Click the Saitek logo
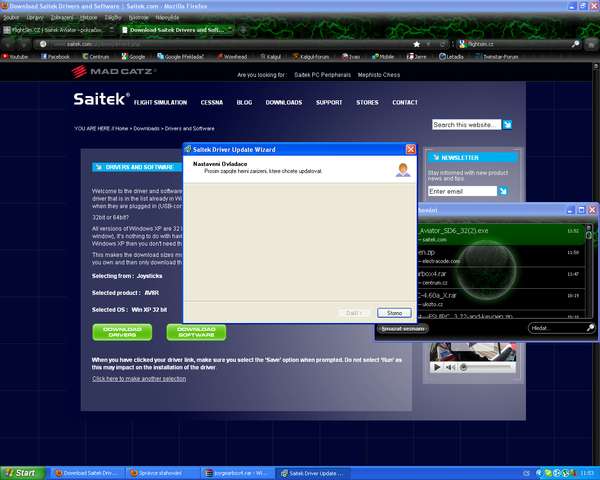Viewport: 600px width, 480px height. click(x=101, y=99)
